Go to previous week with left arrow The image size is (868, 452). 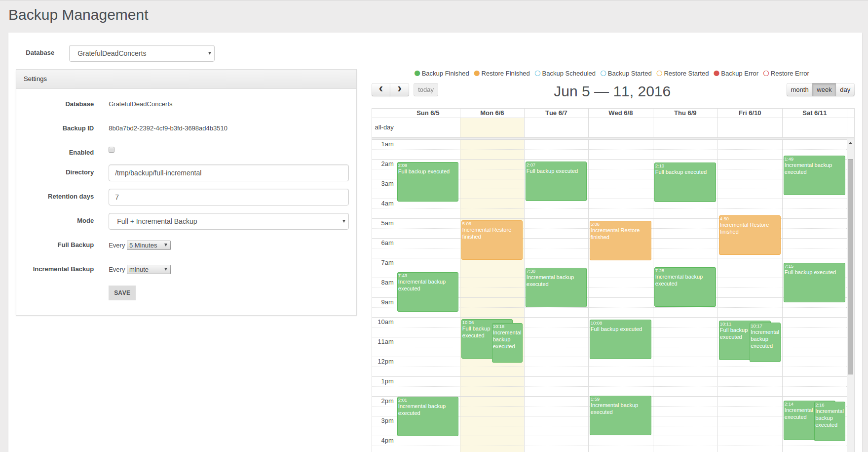(380, 89)
